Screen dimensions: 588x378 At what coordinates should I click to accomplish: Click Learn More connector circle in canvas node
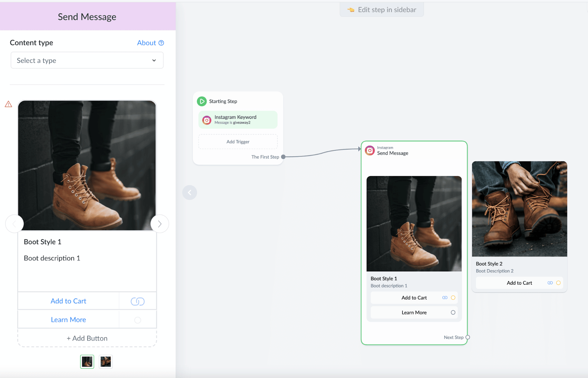(453, 313)
